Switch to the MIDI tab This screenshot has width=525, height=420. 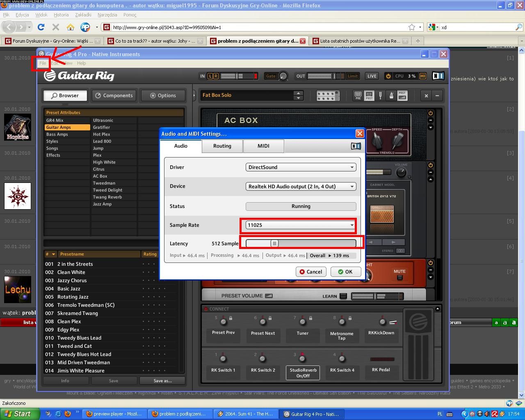pos(263,146)
